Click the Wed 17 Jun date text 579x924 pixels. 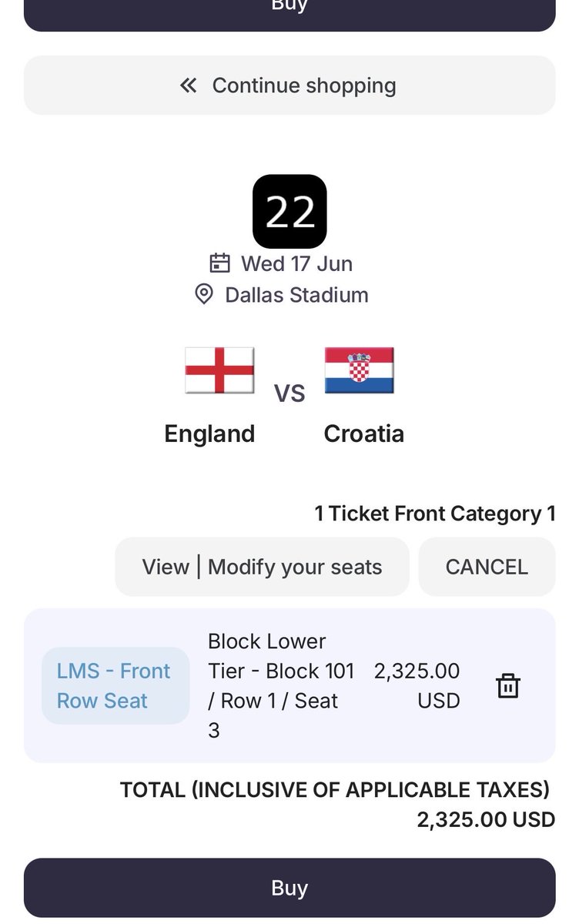(x=296, y=263)
